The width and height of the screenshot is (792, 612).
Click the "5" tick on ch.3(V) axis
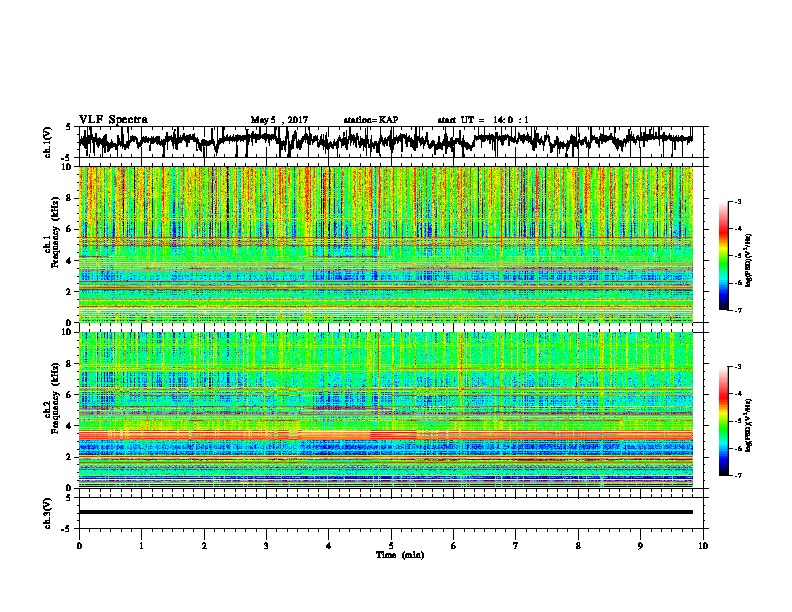69,498
